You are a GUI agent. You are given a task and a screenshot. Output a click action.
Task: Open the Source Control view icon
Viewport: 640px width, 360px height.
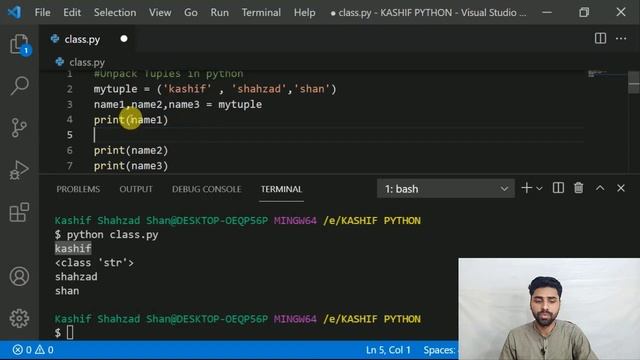click(x=19, y=128)
